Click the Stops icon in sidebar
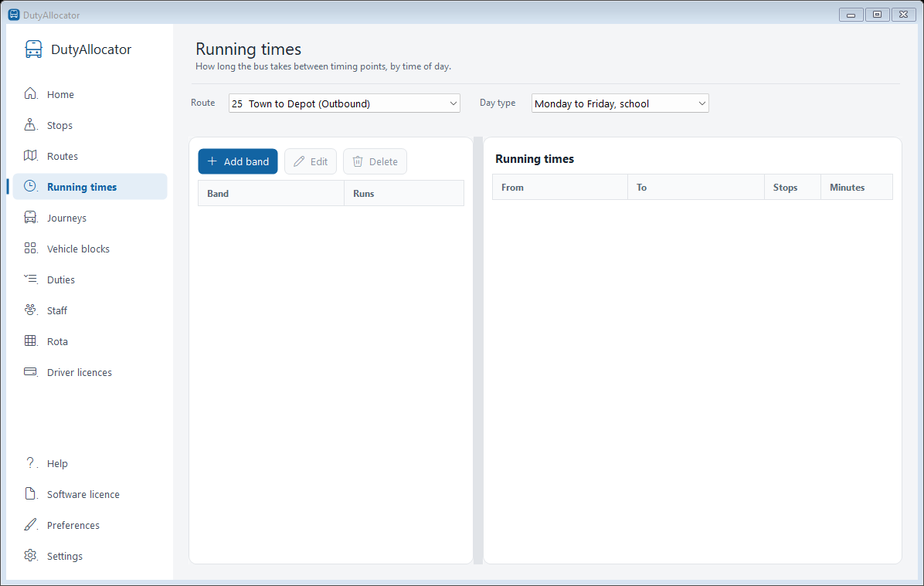The image size is (924, 586). (x=31, y=125)
